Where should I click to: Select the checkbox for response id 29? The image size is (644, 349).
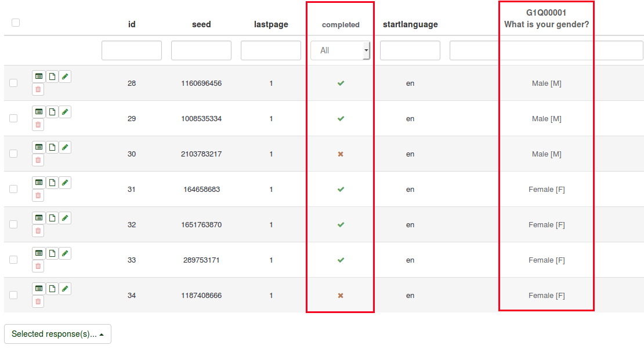click(x=13, y=118)
